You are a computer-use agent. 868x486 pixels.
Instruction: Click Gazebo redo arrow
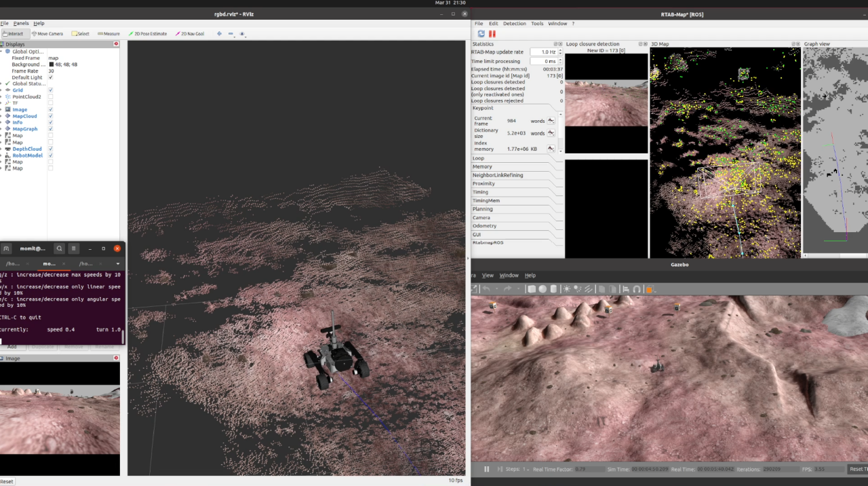507,289
